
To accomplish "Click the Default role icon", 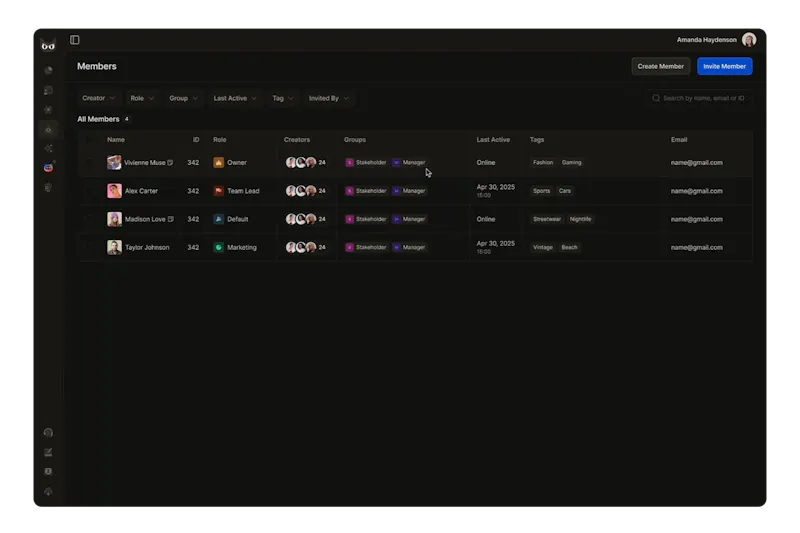I will 218,219.
